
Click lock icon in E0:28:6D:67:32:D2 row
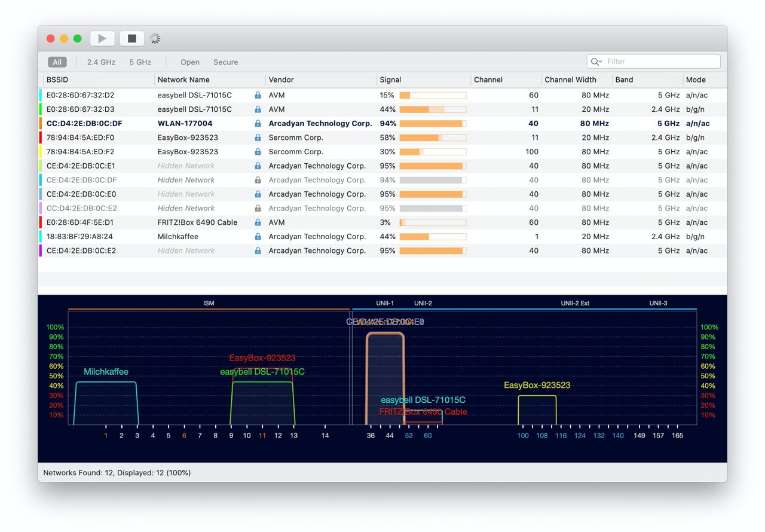tap(258, 95)
